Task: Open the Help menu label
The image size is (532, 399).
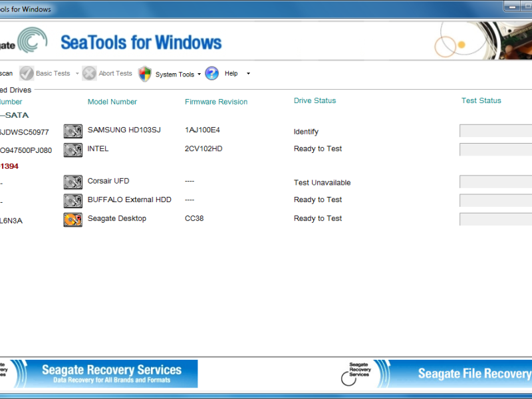Action: click(x=231, y=73)
